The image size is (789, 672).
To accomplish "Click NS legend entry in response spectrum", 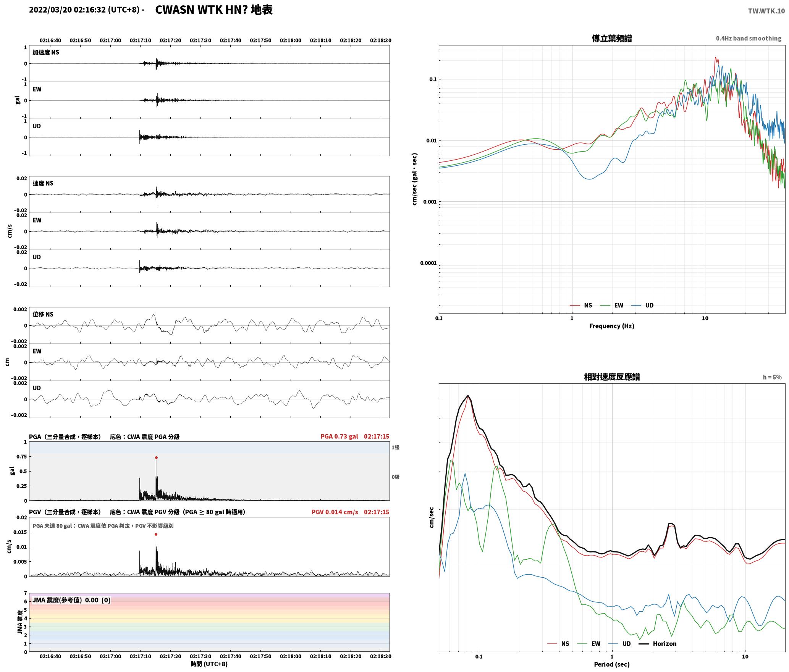I will tap(558, 644).
